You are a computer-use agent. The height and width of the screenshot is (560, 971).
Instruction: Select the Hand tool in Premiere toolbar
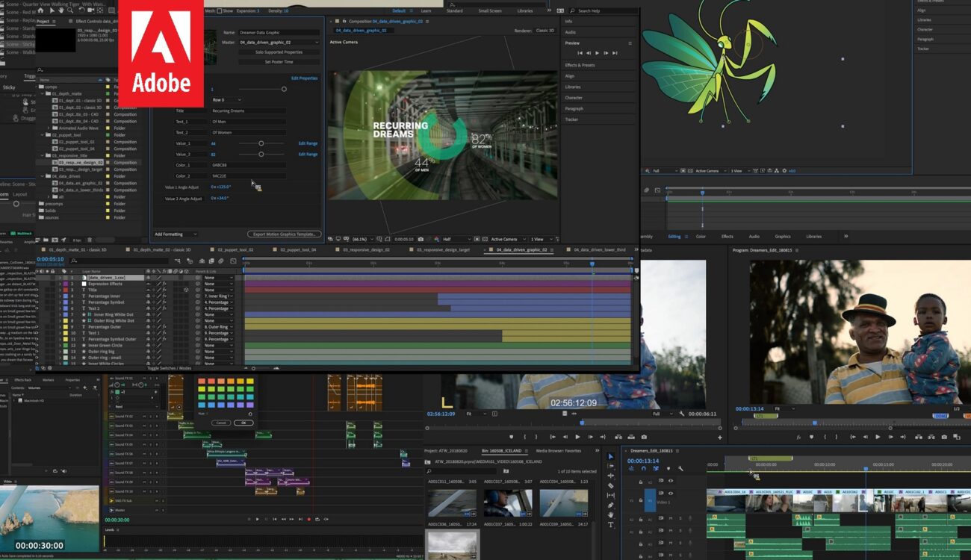610,515
